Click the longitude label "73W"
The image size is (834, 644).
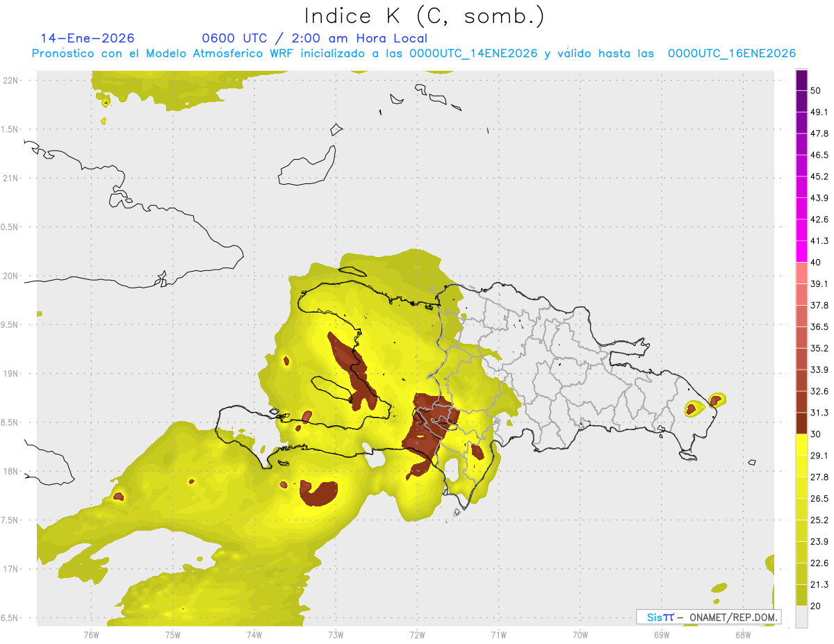pos(336,634)
